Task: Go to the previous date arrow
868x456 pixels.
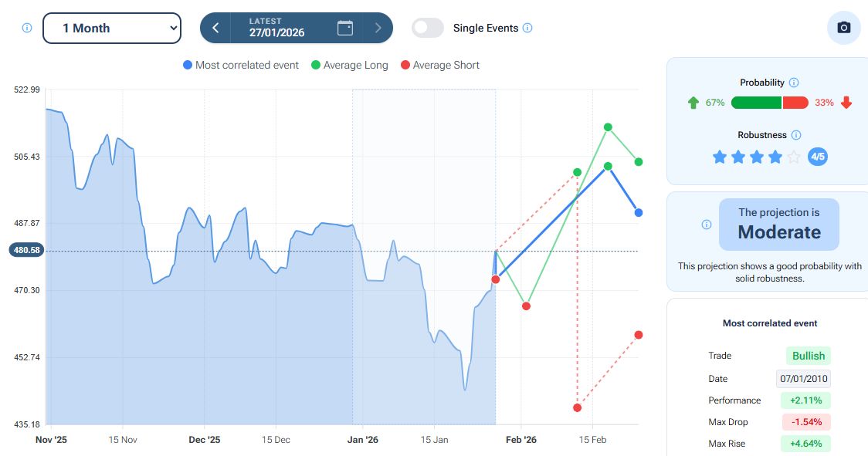Action: click(215, 28)
